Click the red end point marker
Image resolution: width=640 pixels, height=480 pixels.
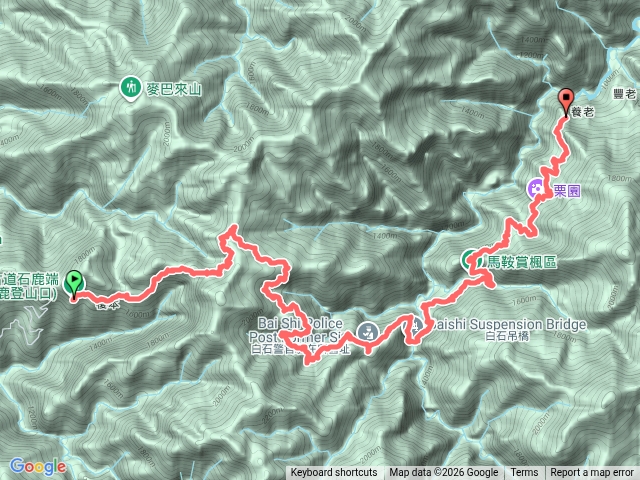tap(566, 102)
